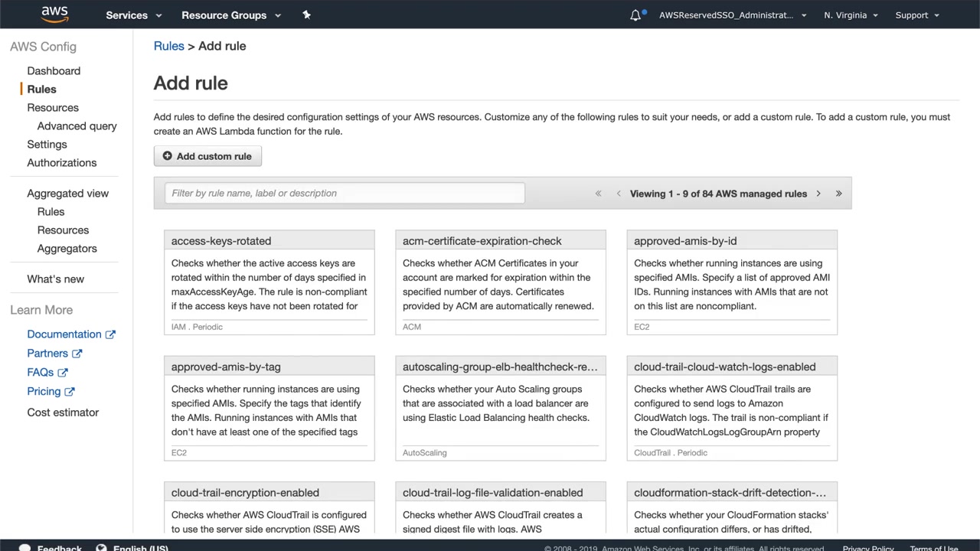Open Advanced query in the sidebar
Image resolution: width=980 pixels, height=551 pixels.
tap(77, 126)
